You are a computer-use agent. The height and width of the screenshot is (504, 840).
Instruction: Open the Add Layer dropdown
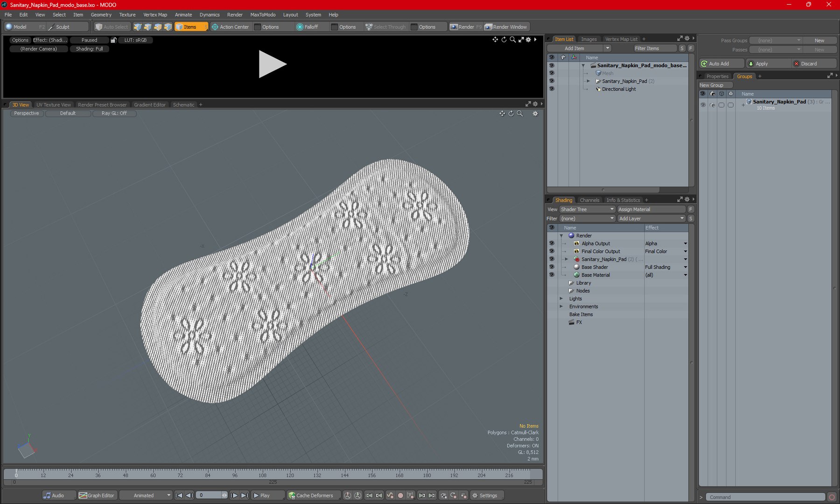point(651,219)
